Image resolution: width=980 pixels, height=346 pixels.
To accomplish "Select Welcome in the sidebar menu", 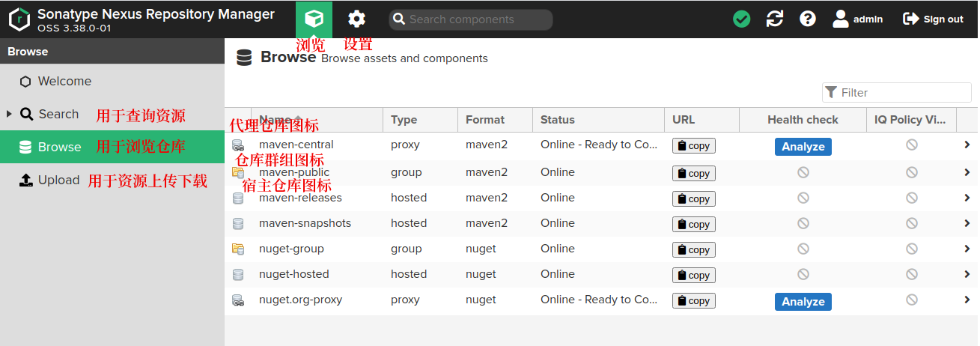I will pos(64,81).
